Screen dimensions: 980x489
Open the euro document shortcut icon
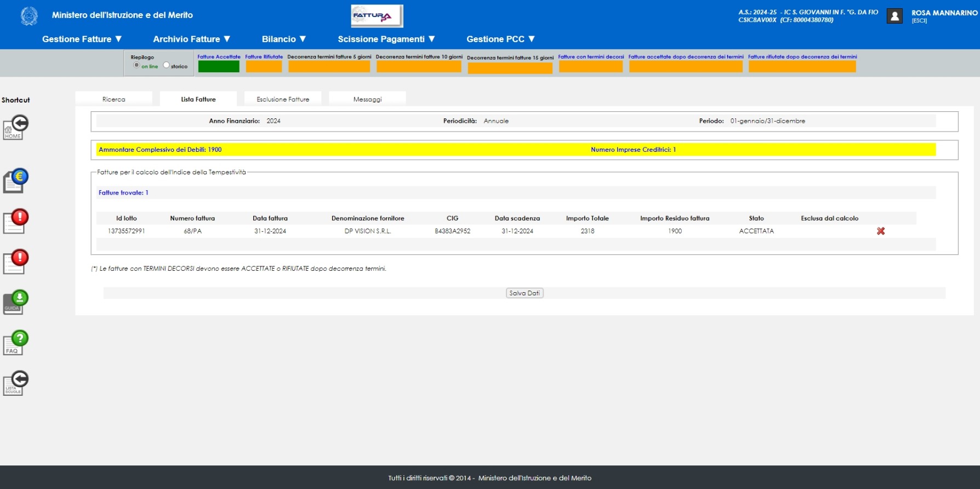16,180
